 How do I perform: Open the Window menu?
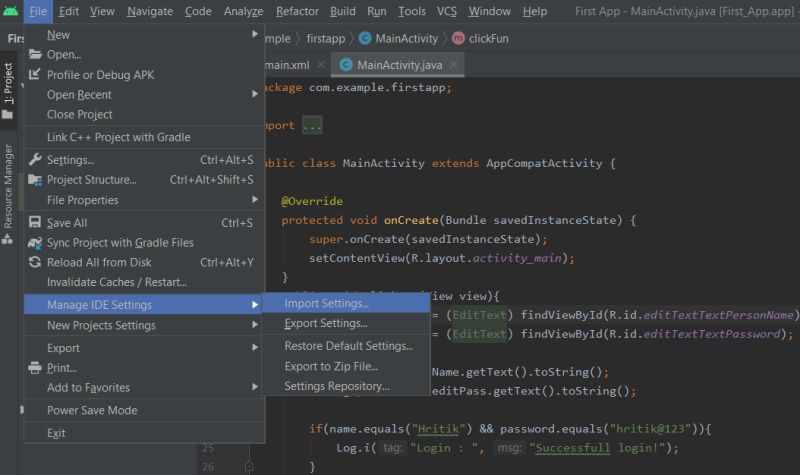pyautogui.click(x=489, y=11)
